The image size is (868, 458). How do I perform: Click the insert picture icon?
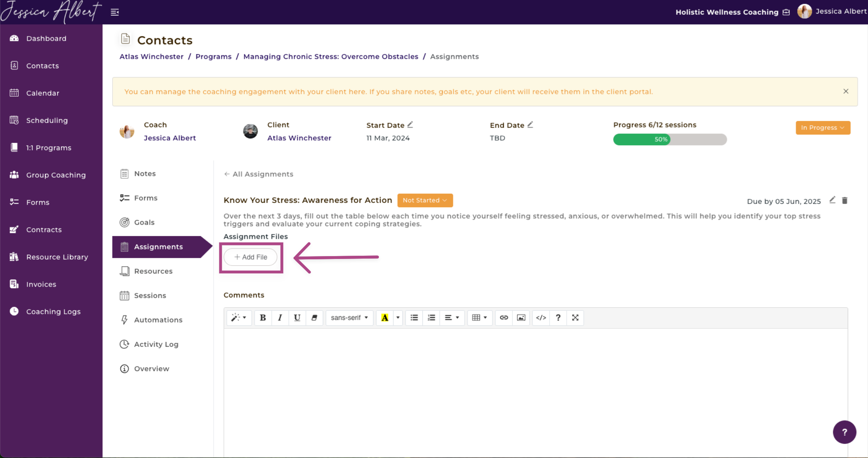click(x=521, y=317)
